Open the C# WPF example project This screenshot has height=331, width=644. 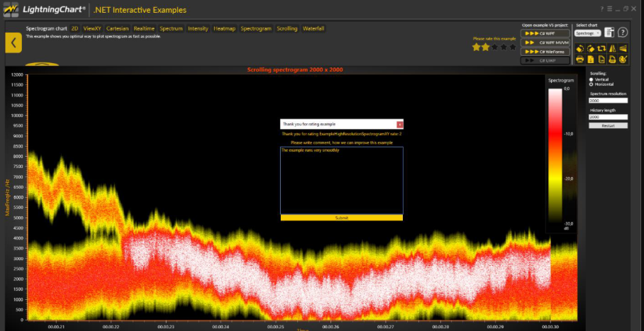click(x=545, y=34)
